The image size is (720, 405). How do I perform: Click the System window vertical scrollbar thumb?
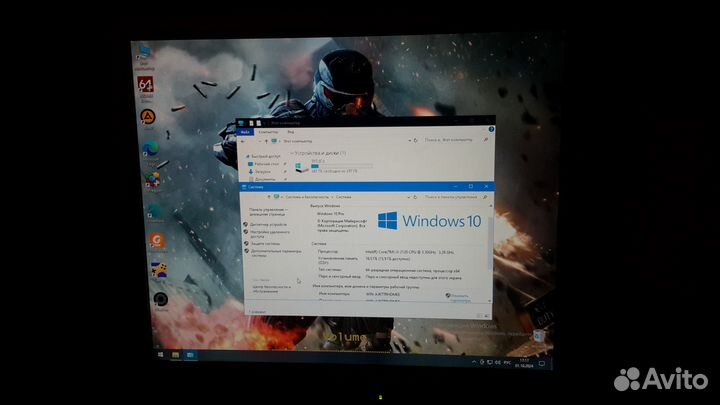coord(490,243)
